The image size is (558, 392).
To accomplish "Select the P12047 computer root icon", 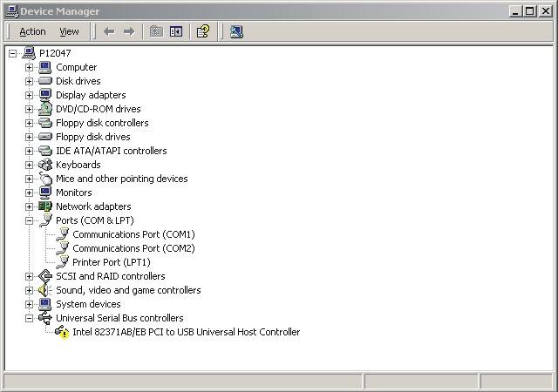I will (29, 53).
